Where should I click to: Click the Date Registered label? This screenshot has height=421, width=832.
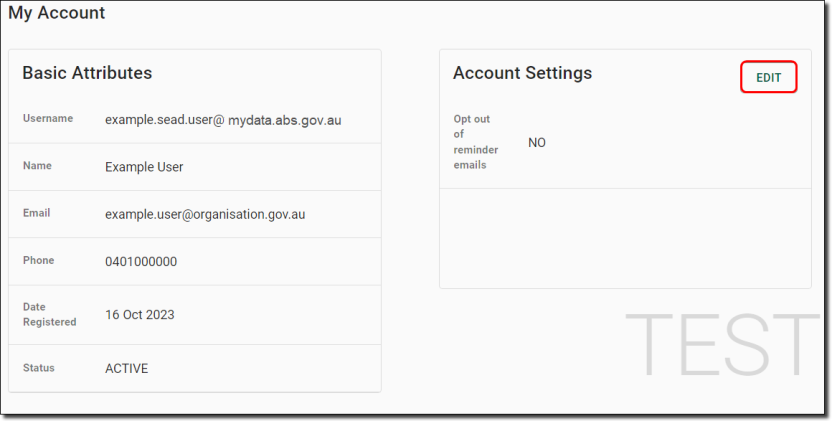(49, 314)
